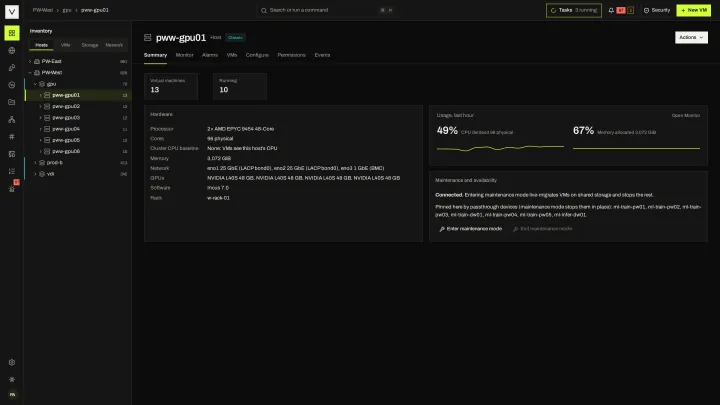
Task: Click the gpu breadcrumb
Action: click(67, 10)
